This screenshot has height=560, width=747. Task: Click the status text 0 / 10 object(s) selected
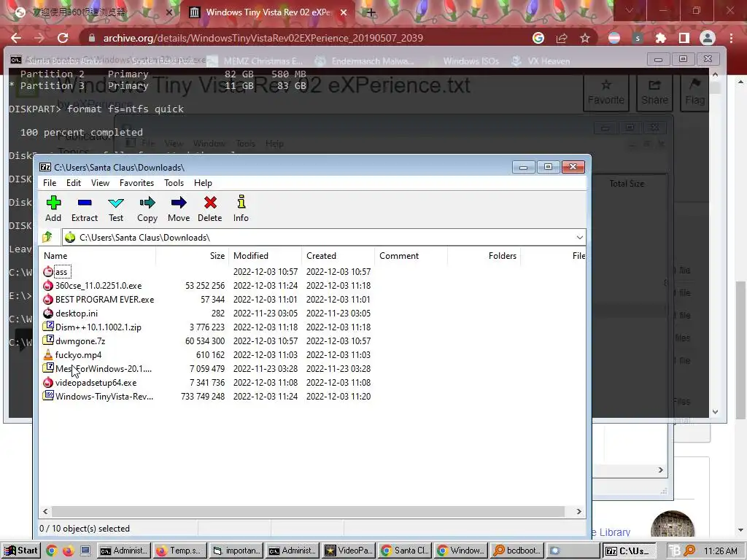coord(85,529)
